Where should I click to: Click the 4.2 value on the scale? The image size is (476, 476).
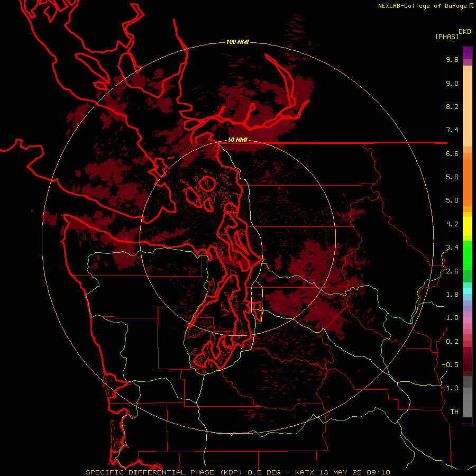point(452,224)
